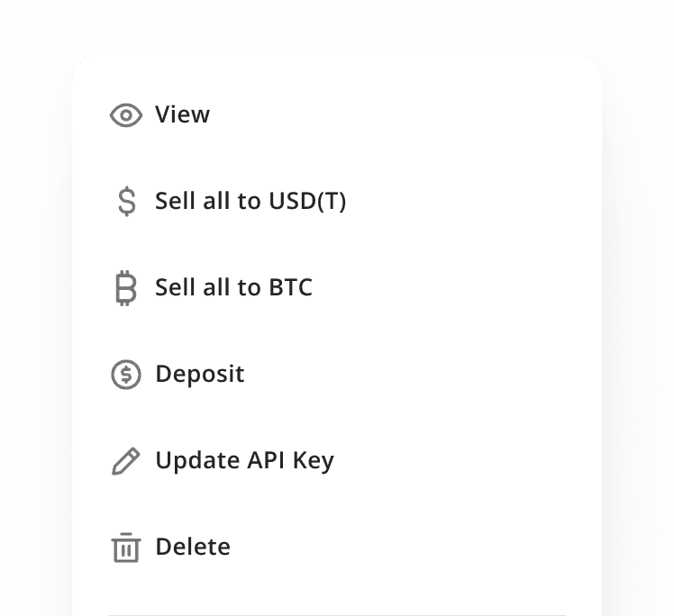Click the dollar sign icon
Image resolution: width=674 pixels, height=616 pixels.
tap(127, 201)
